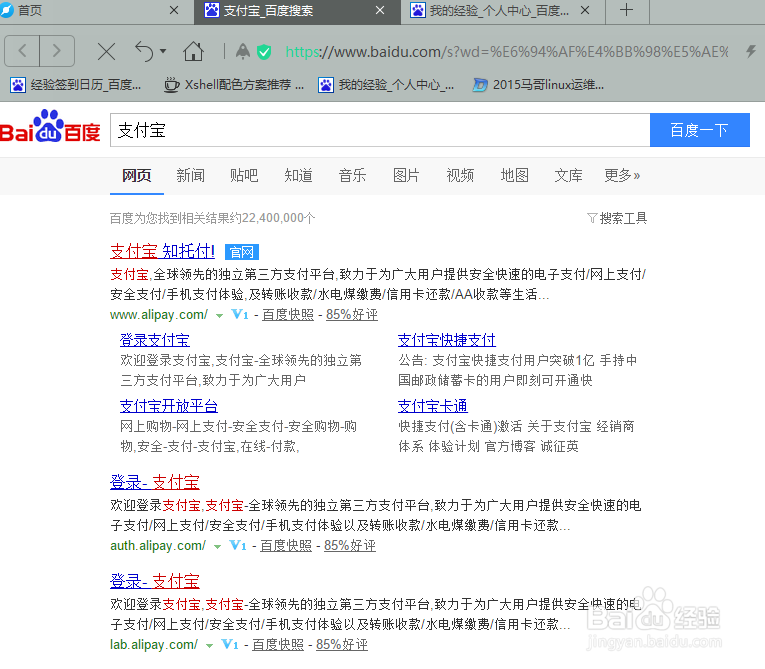The height and width of the screenshot is (669, 765).
Task: Click the address bar URL field
Action: [x=507, y=51]
